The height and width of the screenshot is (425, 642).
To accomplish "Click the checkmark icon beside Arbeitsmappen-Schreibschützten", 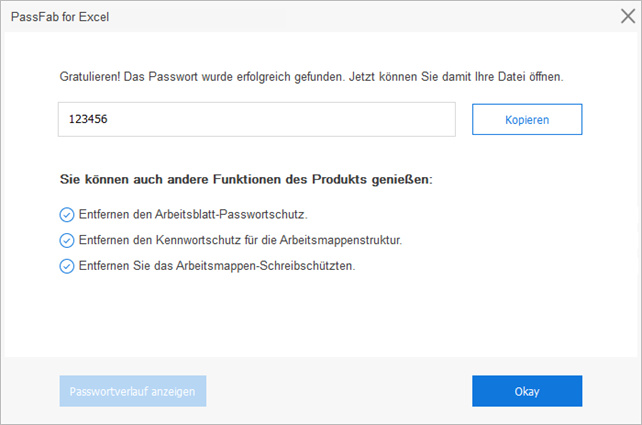I will [67, 266].
